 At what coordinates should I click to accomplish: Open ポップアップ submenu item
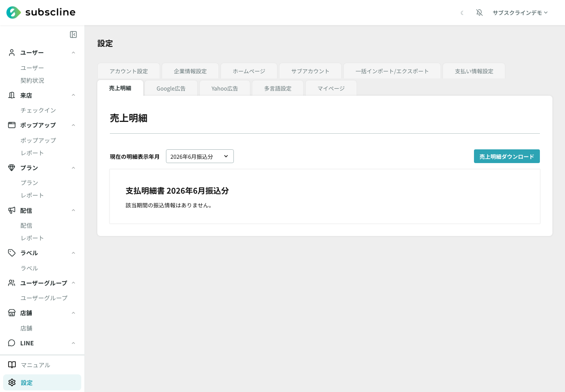(38, 140)
